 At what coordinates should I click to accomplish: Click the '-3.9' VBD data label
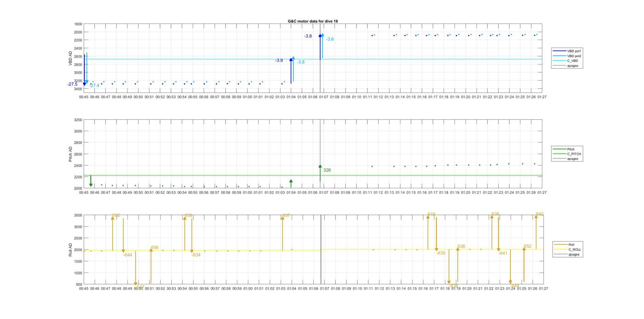pos(279,60)
